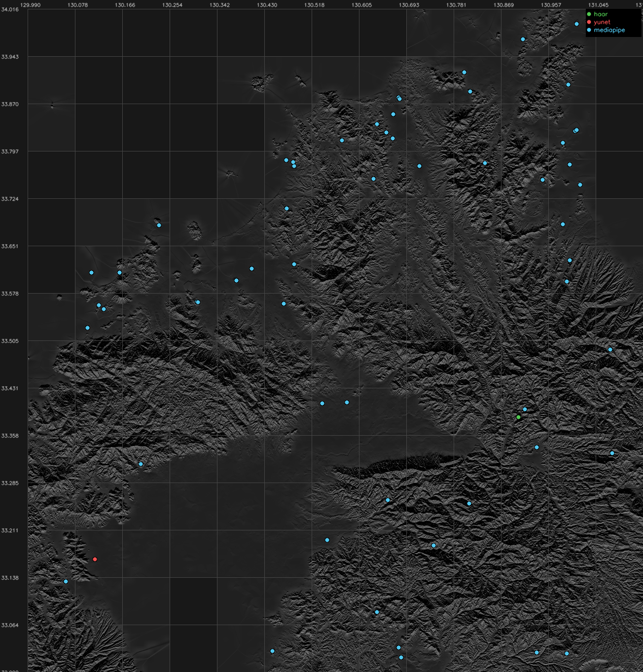Toggle the mediapipe series via its legend label
Viewport: 643px width, 672px height.
pyautogui.click(x=609, y=30)
